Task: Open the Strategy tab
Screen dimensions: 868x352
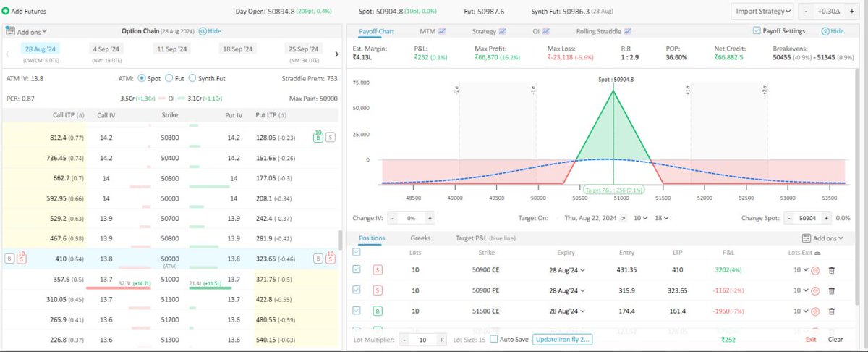Action: coord(489,31)
